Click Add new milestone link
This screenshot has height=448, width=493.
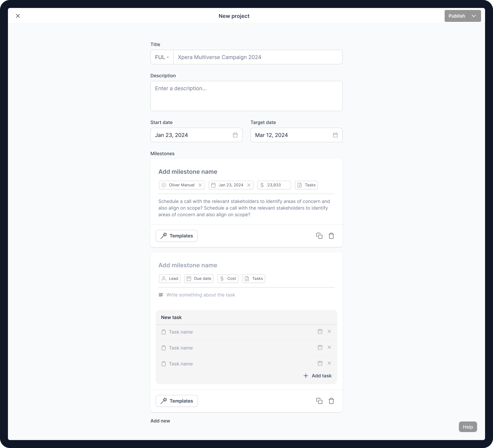[x=160, y=421]
